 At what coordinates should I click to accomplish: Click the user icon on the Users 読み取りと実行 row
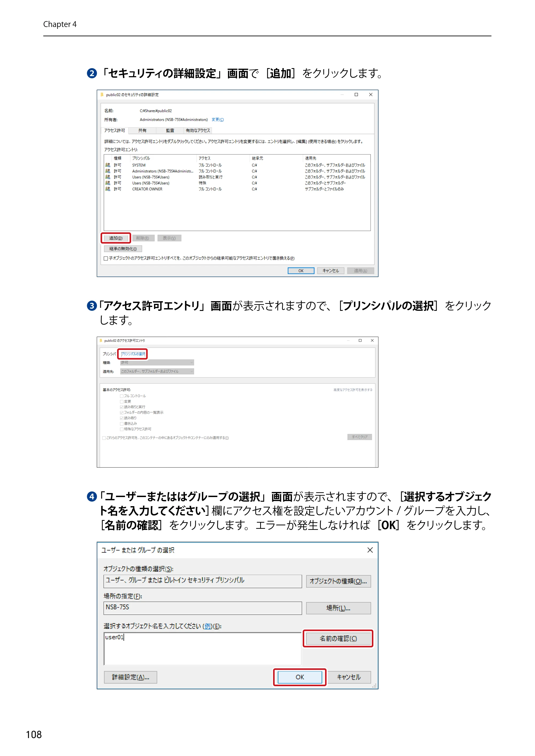[x=108, y=177]
